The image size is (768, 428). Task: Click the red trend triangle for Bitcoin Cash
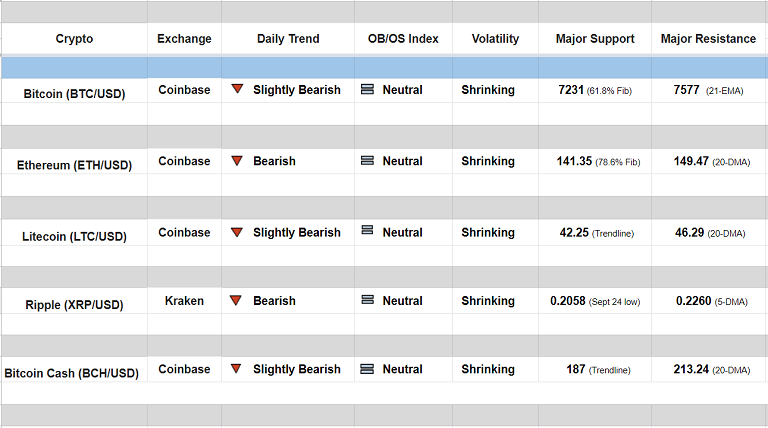237,369
